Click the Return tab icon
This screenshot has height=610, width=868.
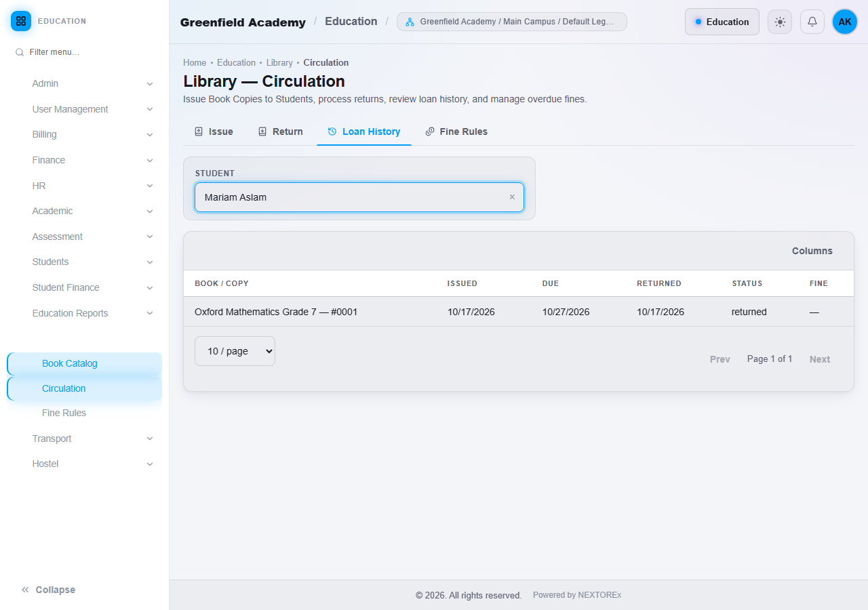tap(262, 131)
